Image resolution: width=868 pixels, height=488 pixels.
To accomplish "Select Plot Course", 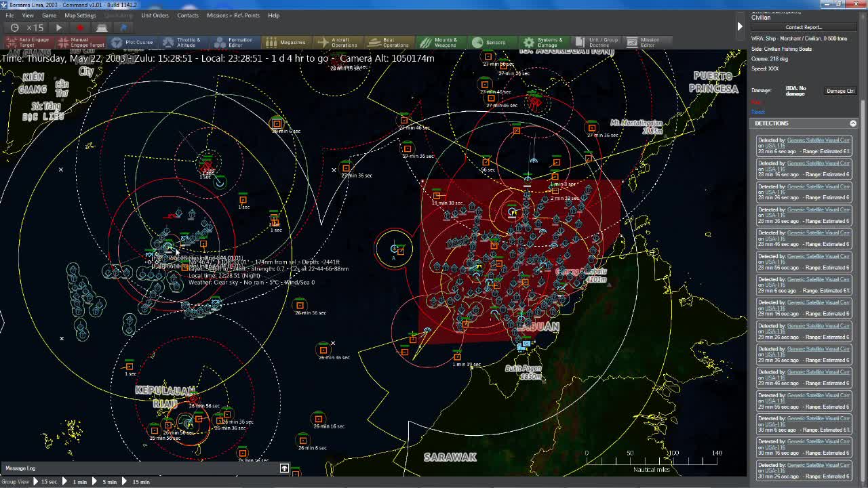I will tap(133, 42).
